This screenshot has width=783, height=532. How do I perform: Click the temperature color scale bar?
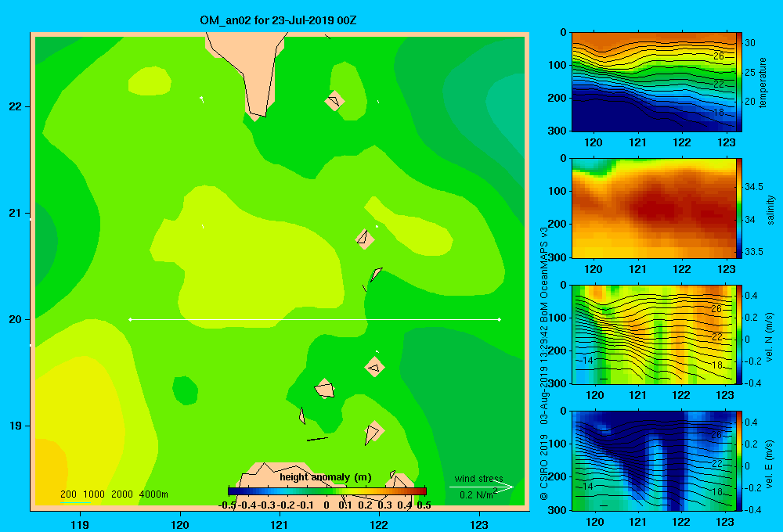point(739,82)
